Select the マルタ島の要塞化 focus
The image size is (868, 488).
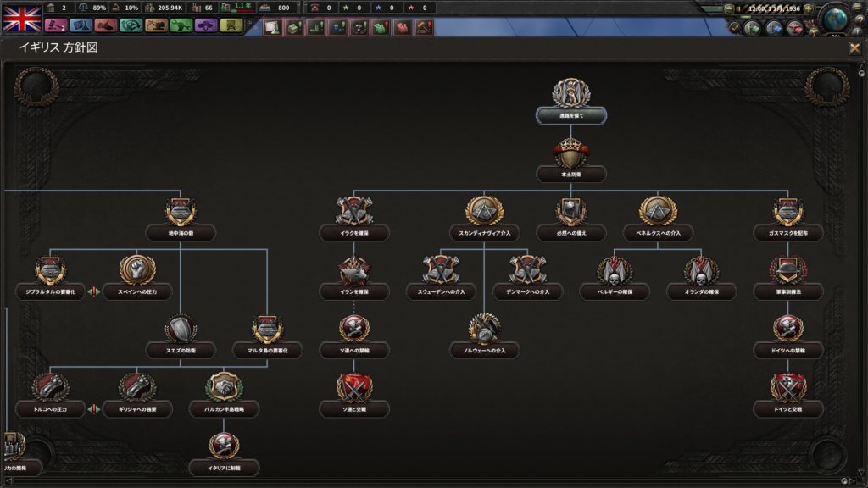[x=267, y=335]
